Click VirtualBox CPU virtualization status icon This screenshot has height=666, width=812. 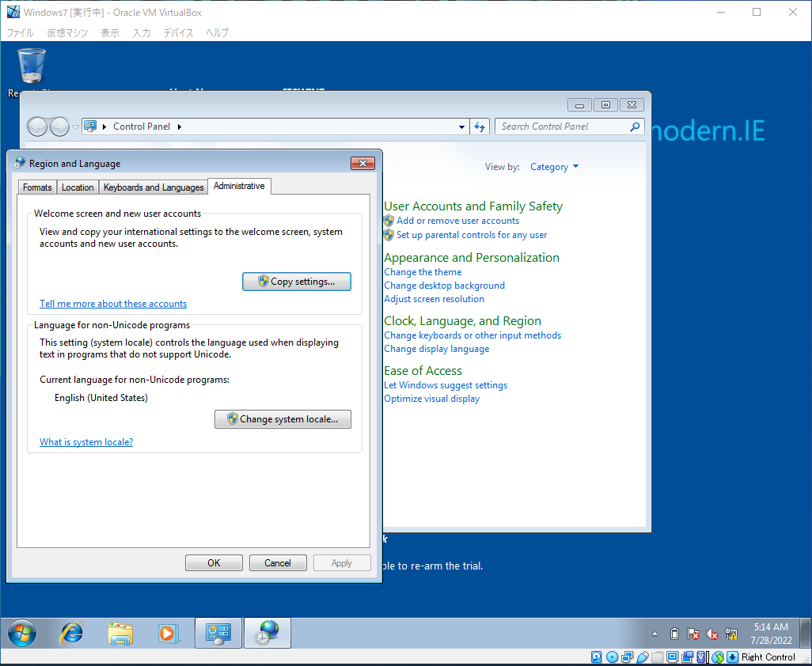(702, 657)
